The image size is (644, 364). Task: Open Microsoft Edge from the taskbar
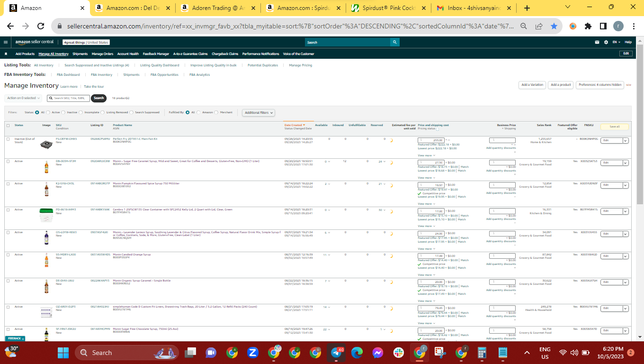click(357, 353)
